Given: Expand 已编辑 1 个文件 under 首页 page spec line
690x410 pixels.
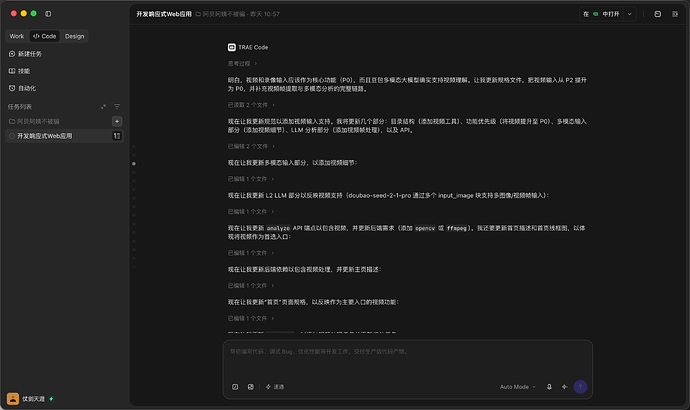Looking at the screenshot, I should click(251, 318).
